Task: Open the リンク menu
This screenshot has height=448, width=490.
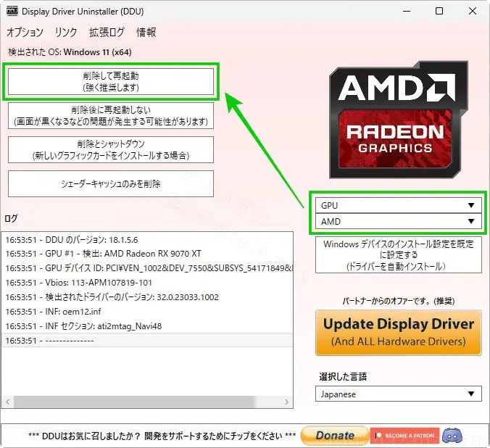Action: [66, 32]
